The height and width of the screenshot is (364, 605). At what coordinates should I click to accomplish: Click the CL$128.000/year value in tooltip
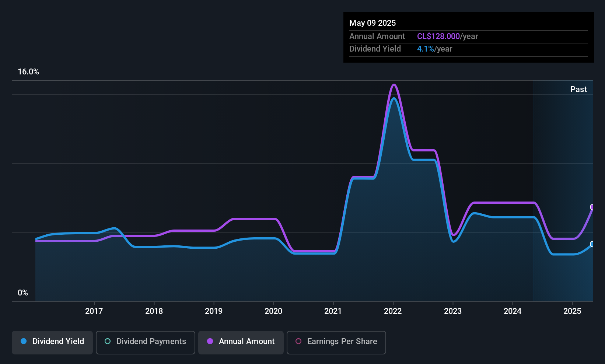tap(447, 36)
